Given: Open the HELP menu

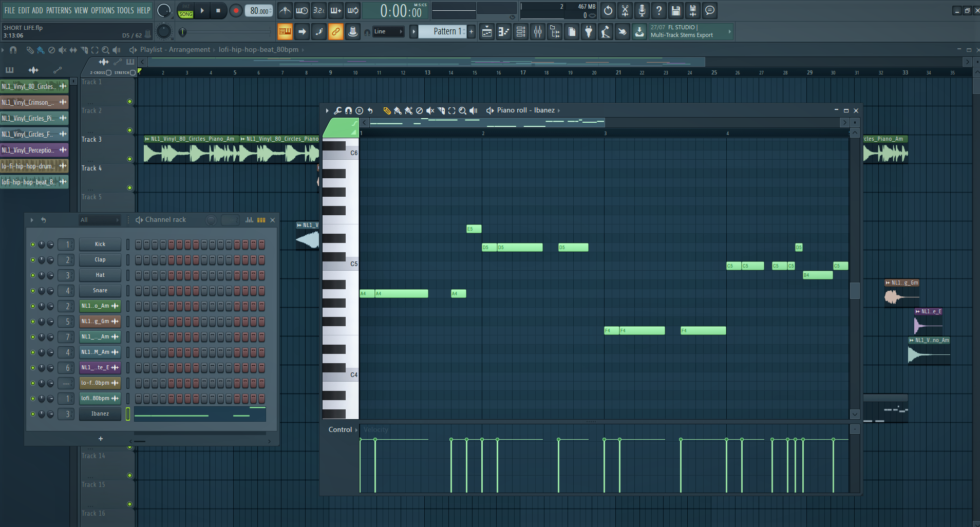Looking at the screenshot, I should pos(143,10).
